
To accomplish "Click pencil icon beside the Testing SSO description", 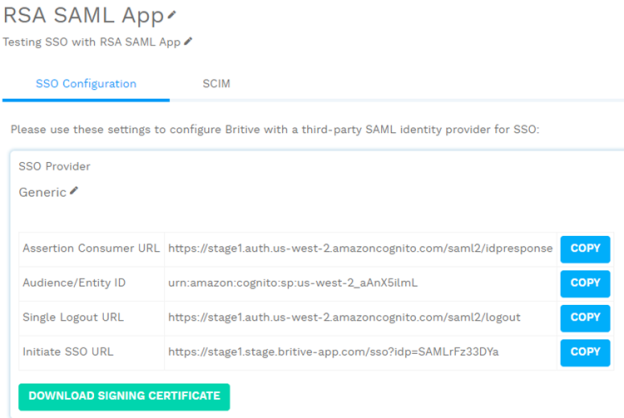I will pyautogui.click(x=188, y=42).
